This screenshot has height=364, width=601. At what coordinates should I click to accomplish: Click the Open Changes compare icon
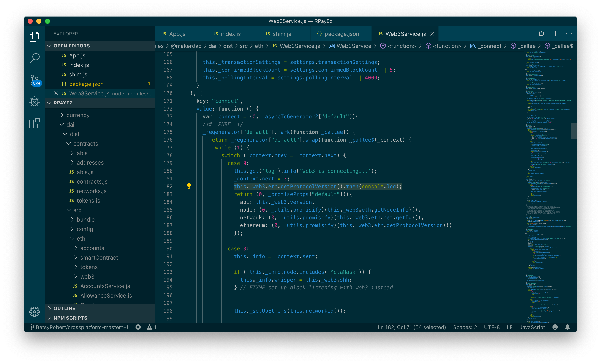541,34
